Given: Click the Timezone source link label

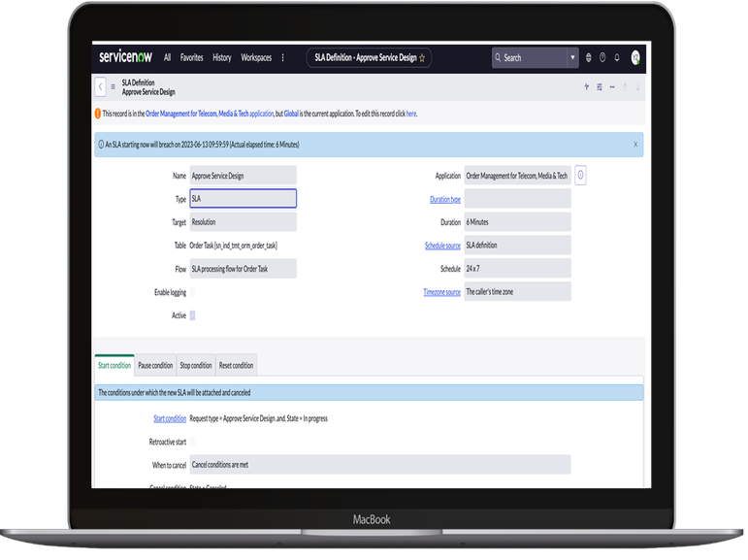Looking at the screenshot, I should point(441,292).
